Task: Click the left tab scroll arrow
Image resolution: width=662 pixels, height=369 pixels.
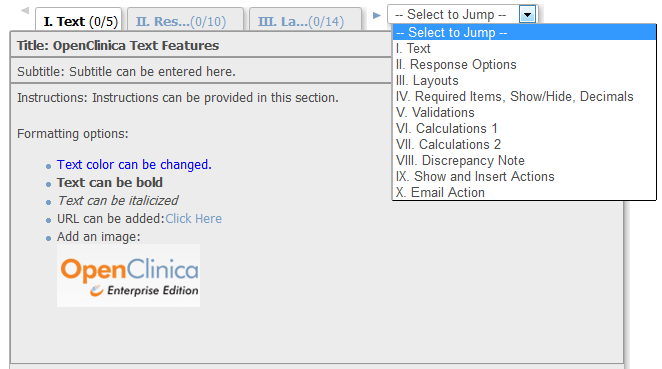Action: [25, 11]
